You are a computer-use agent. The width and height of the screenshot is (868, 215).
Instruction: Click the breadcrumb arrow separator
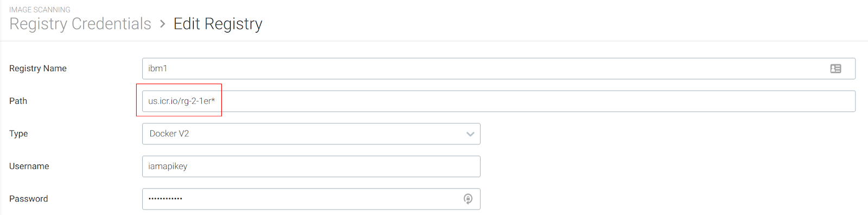pos(162,24)
